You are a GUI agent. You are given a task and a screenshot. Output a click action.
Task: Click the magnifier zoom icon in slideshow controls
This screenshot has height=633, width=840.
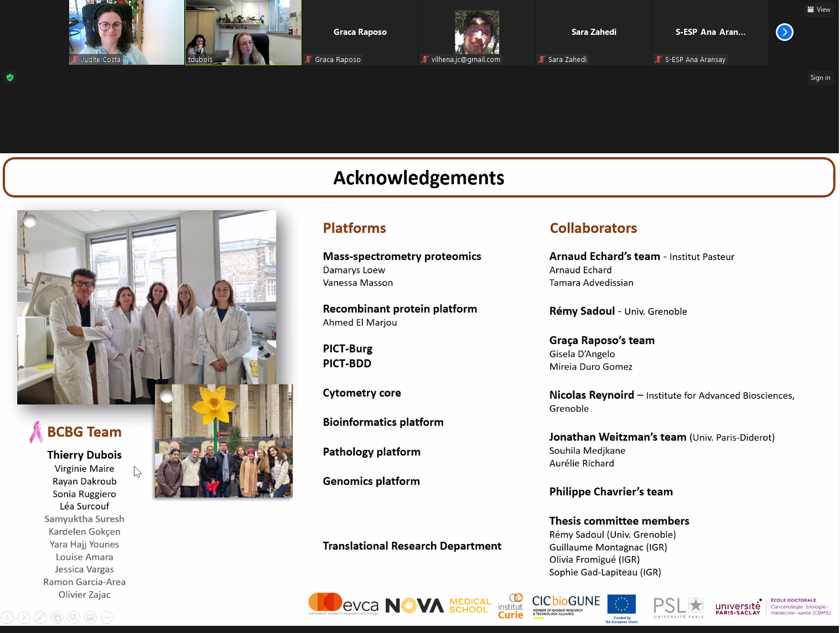(74, 618)
